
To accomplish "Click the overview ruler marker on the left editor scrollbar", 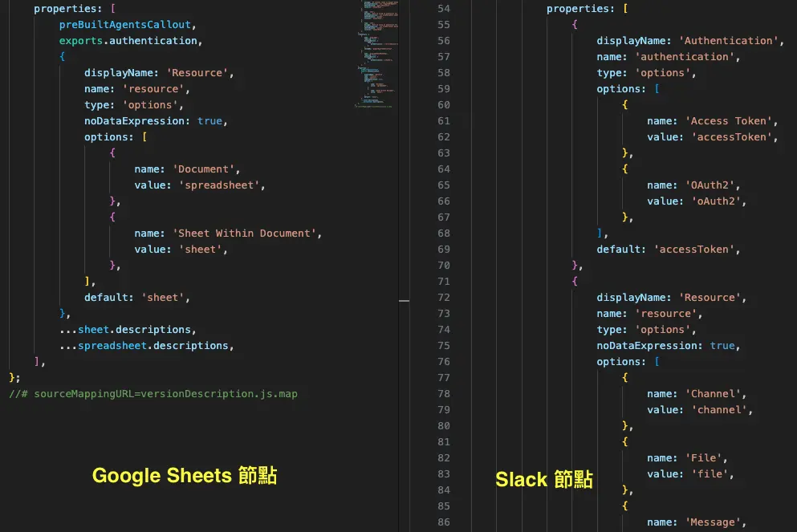I will (x=404, y=301).
